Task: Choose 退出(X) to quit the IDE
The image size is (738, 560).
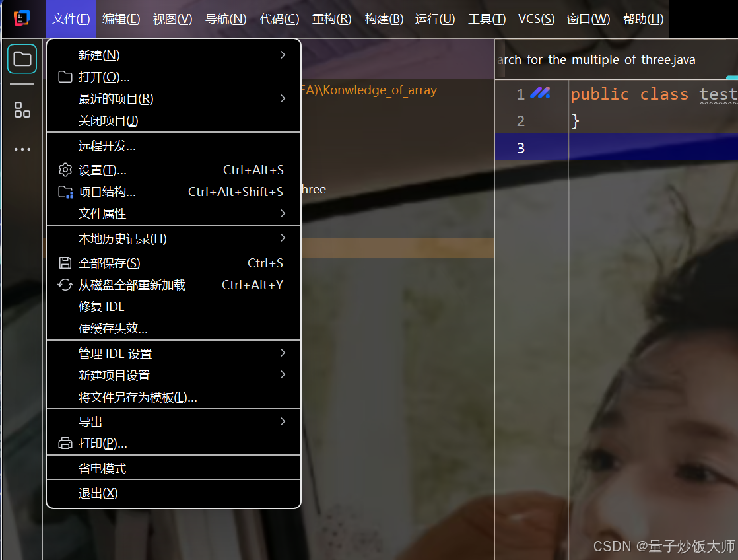Action: coord(174,493)
